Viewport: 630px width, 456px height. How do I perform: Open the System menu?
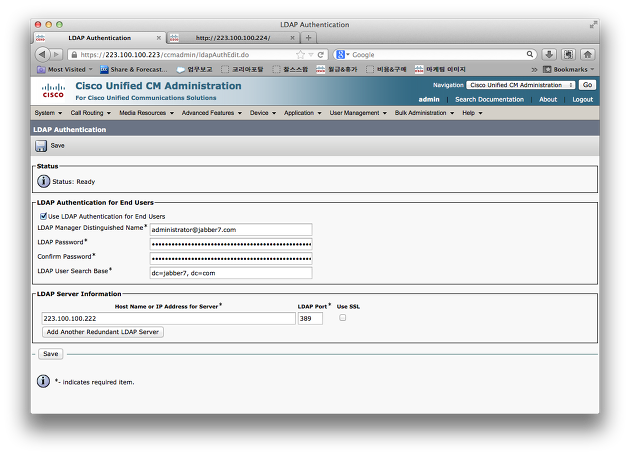48,113
